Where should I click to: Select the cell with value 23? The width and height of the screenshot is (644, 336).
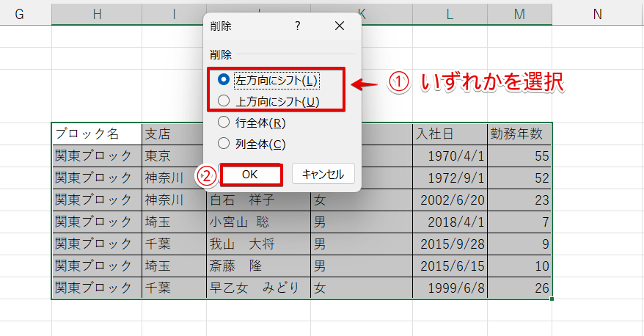(x=519, y=200)
